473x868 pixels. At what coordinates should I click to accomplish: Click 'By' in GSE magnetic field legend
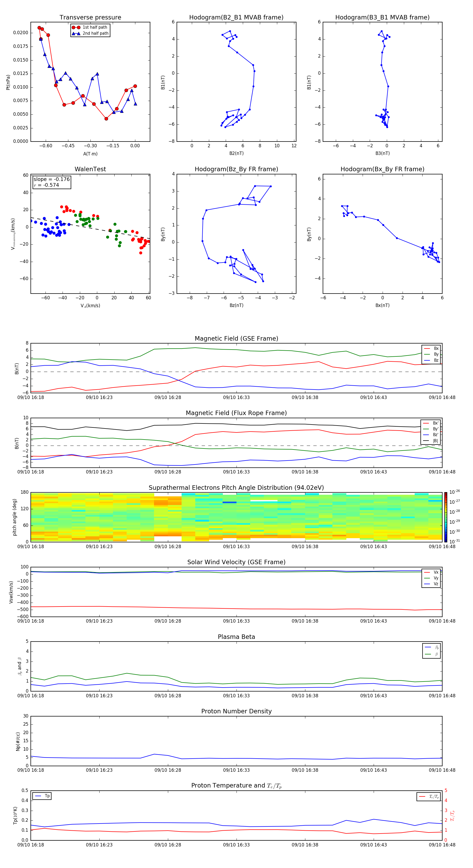pyautogui.click(x=431, y=354)
